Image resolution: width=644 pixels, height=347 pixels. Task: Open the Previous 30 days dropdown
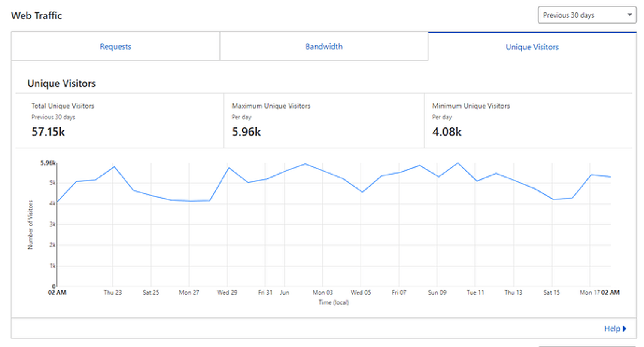coord(586,15)
